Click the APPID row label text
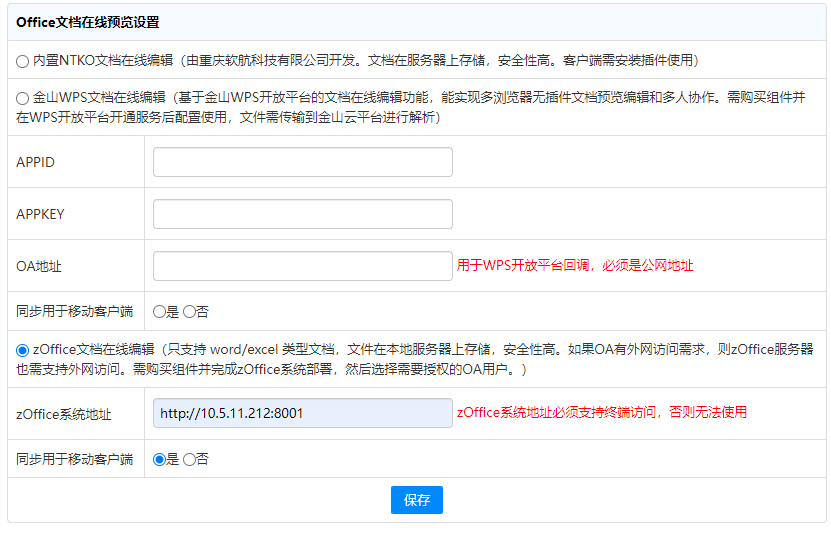The height and width of the screenshot is (545, 831). point(35,162)
